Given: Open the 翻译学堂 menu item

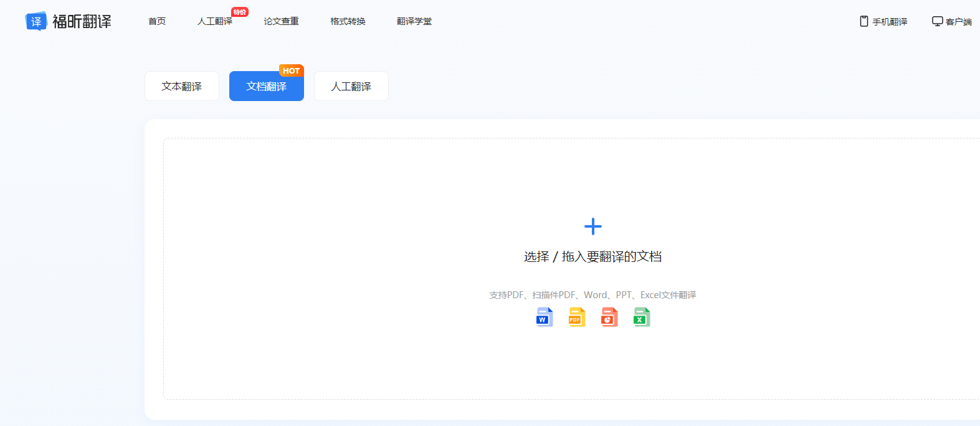Looking at the screenshot, I should 414,21.
